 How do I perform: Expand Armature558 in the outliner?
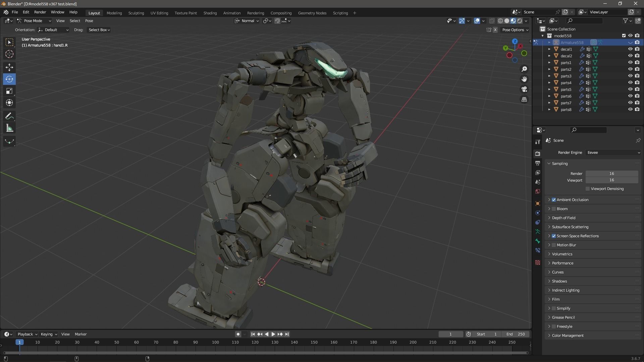tap(549, 43)
